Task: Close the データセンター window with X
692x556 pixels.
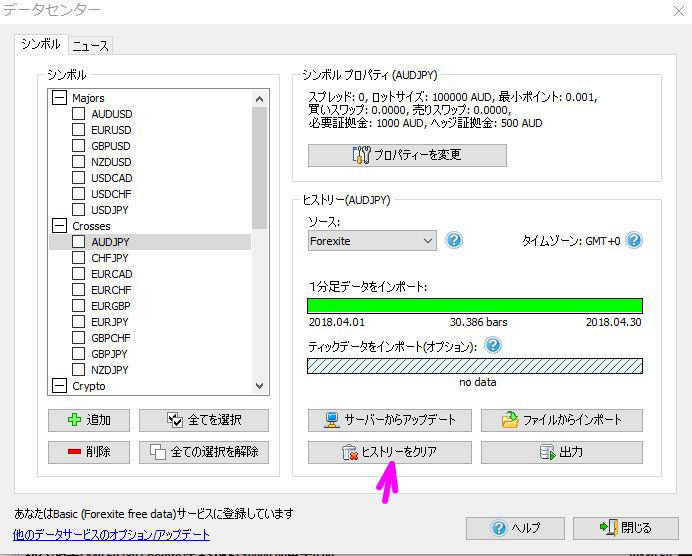Action: (x=679, y=11)
